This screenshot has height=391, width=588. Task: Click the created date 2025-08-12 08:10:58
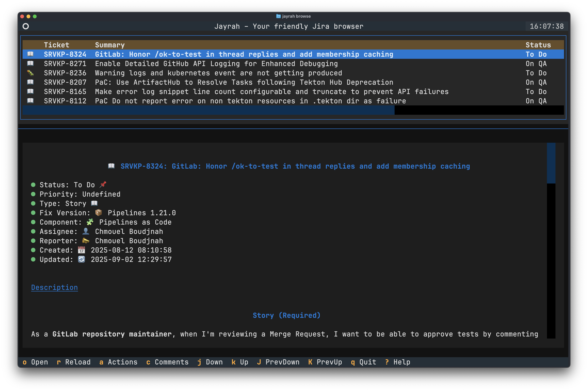pyautogui.click(x=131, y=250)
